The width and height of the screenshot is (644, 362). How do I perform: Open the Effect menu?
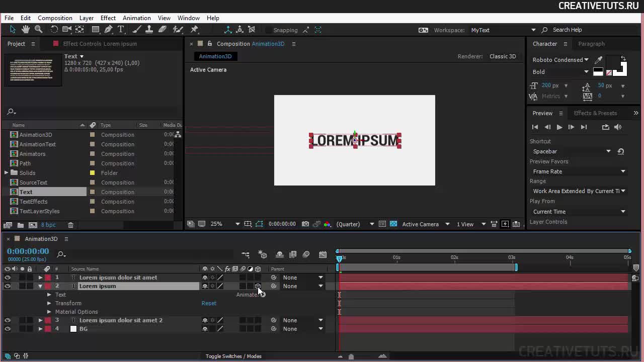click(108, 18)
